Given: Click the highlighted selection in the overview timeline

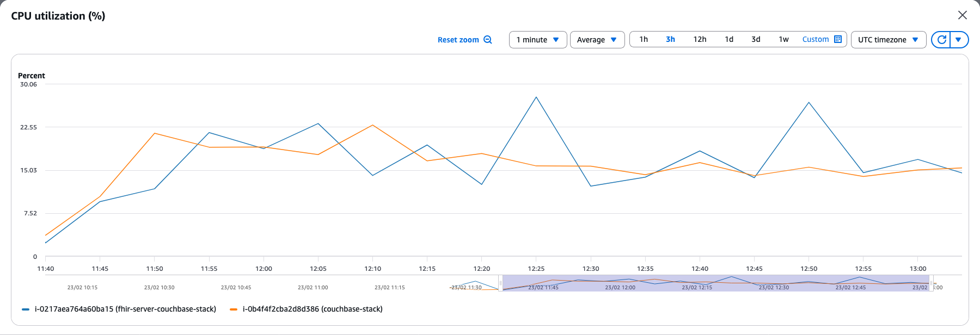Looking at the screenshot, I should pos(716,283).
